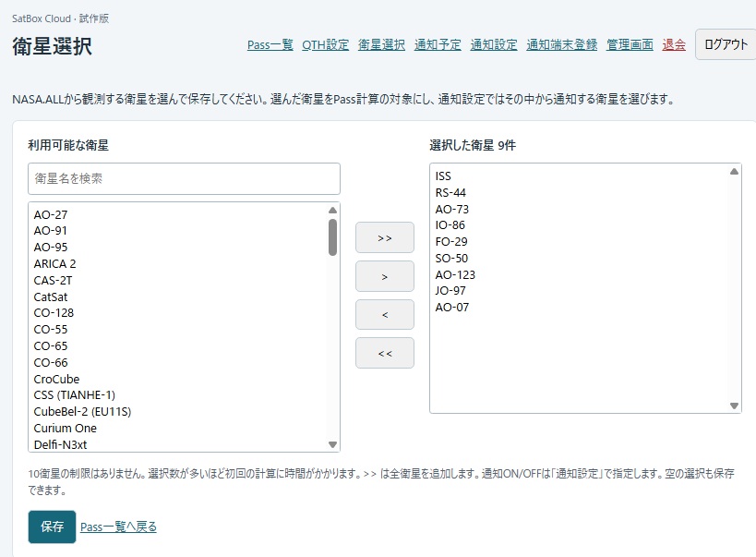Click the selected list scroll-up arrow
756x557 pixels.
coord(734,171)
